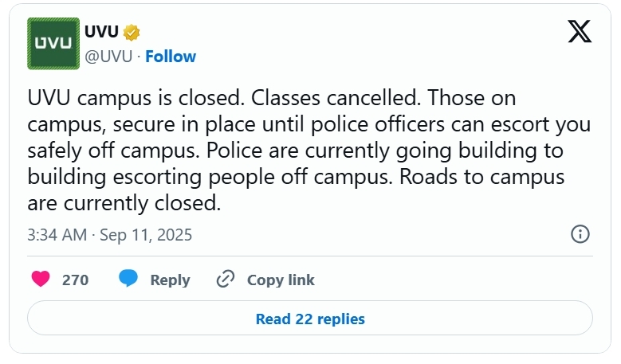Image resolution: width=621 pixels, height=364 pixels.
Task: Click the blue reply speech bubble icon
Action: pyautogui.click(x=128, y=278)
